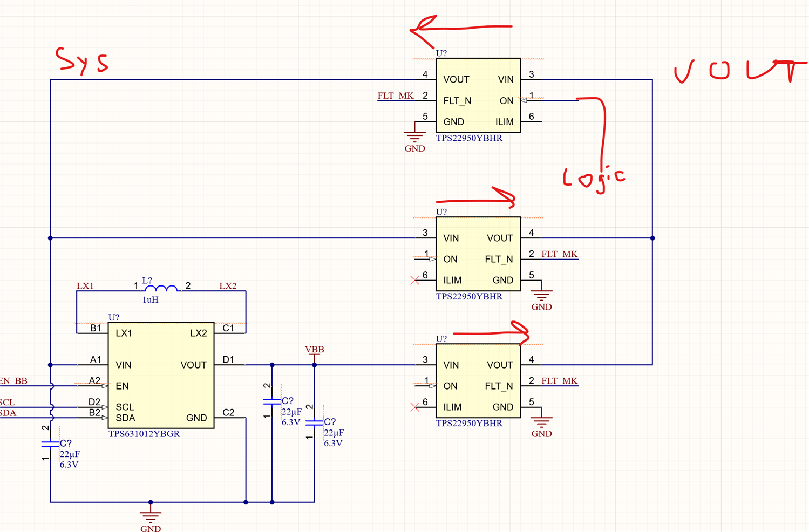Image resolution: width=809 pixels, height=532 pixels.
Task: Select the bottom TPS22950YBHR switch fed by VBB
Action: [x=478, y=381]
